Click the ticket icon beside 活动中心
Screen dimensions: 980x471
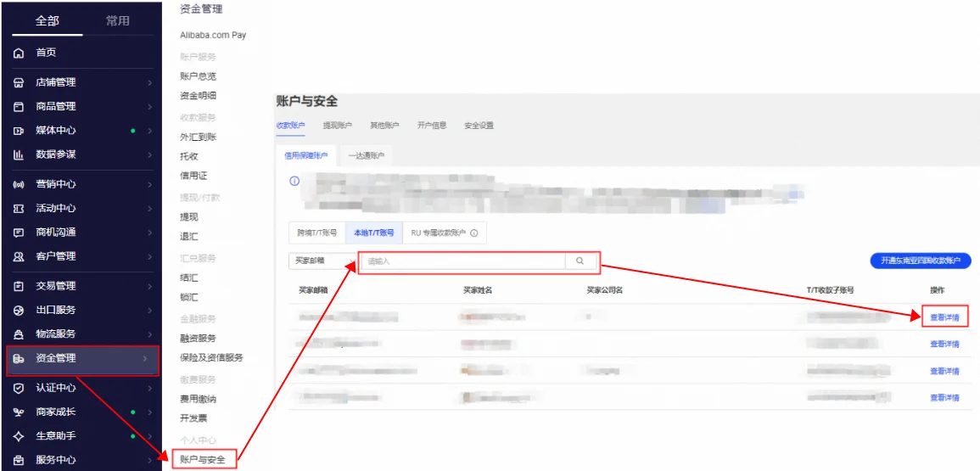coord(19,208)
